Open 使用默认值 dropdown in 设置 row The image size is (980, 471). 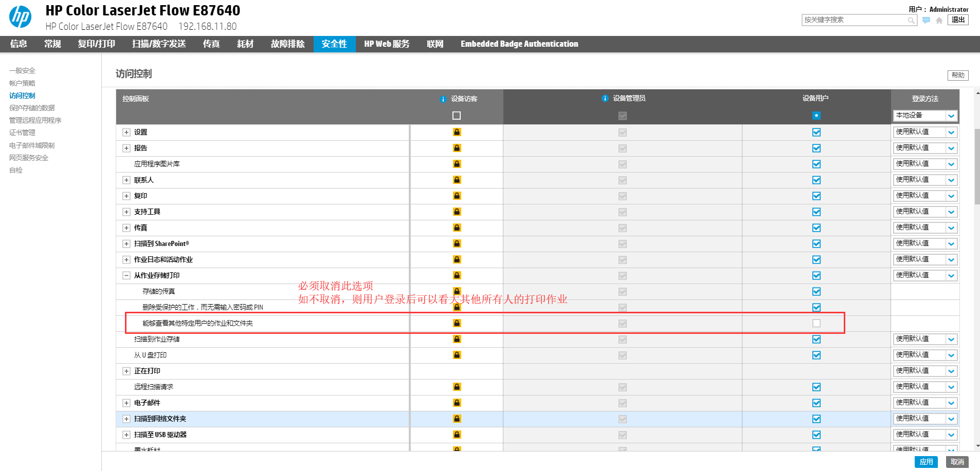point(925,132)
